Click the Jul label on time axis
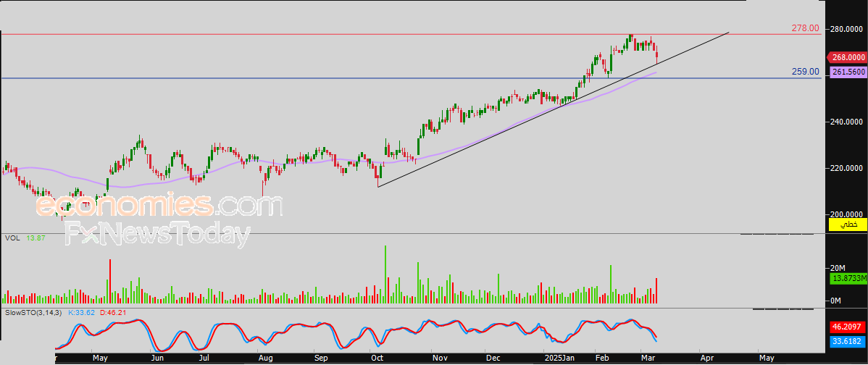This screenshot has height=365, width=868. [204, 358]
